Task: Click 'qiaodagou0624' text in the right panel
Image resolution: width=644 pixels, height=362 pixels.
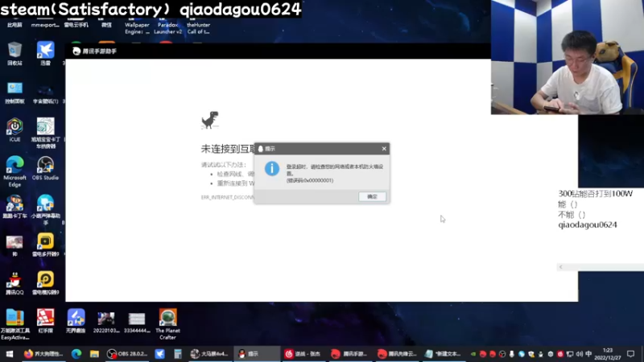Action: [588, 225]
